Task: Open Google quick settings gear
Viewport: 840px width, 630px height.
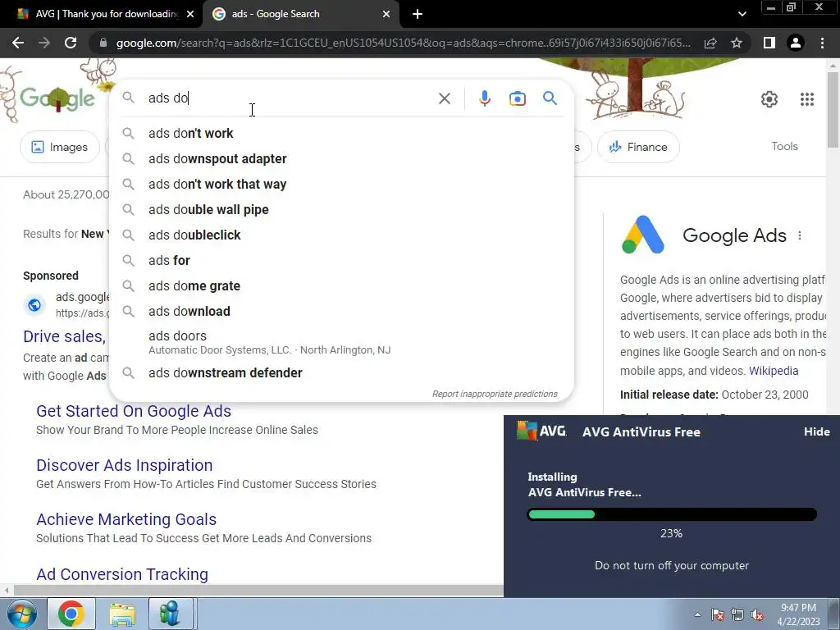Action: click(x=769, y=99)
